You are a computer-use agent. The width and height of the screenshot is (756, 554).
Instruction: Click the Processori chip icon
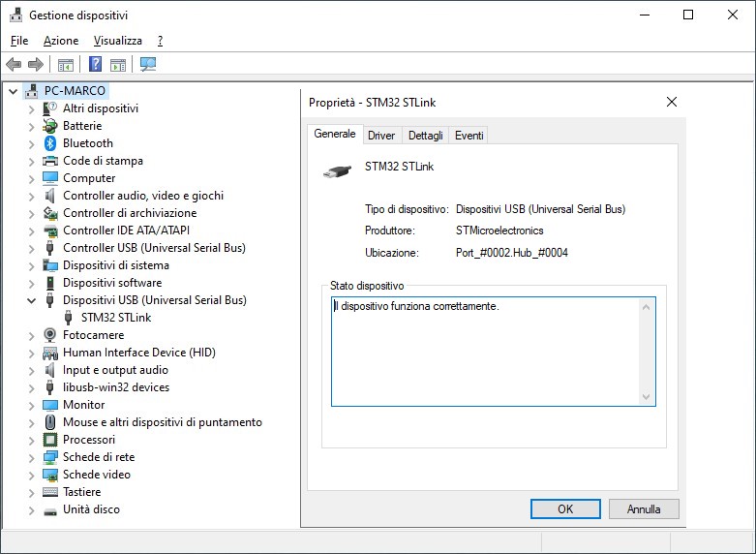pos(50,440)
